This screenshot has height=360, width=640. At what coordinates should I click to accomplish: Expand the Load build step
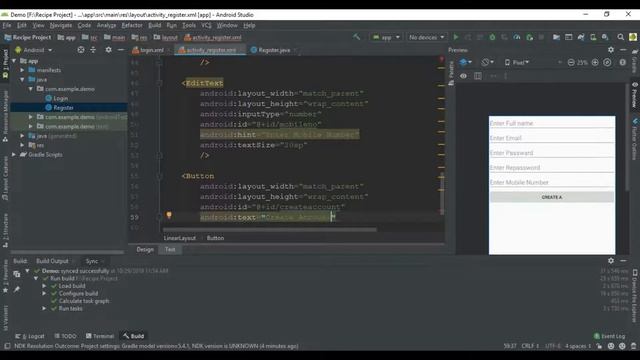pyautogui.click(x=44, y=286)
